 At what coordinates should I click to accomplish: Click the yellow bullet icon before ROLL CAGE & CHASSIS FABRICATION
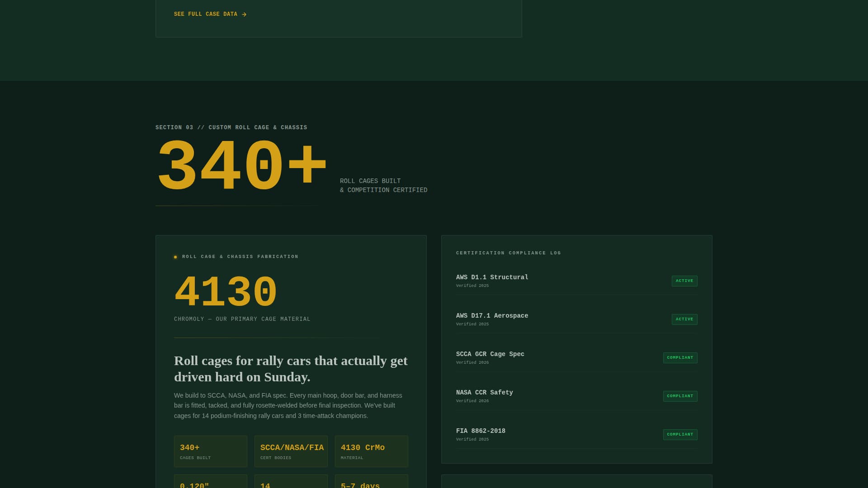pyautogui.click(x=175, y=257)
